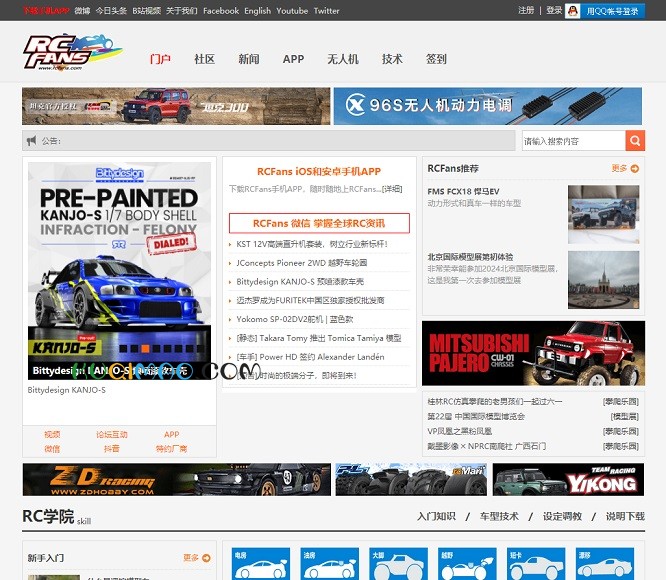Click the 注册 register link
666x580 pixels.
pos(526,11)
